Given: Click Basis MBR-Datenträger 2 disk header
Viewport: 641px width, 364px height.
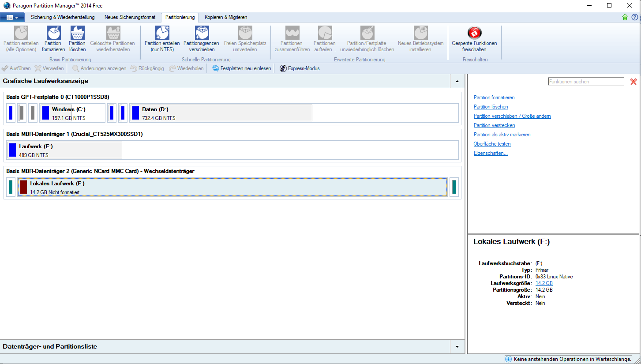Looking at the screenshot, I should coord(100,171).
